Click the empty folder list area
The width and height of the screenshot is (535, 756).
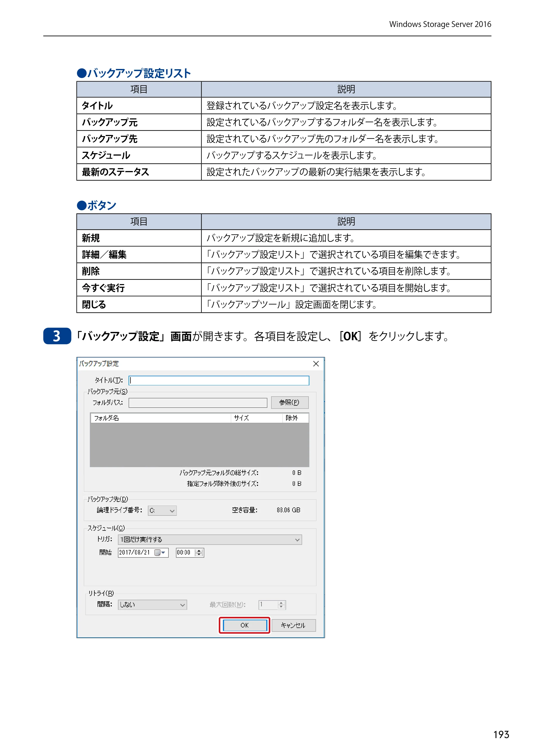tap(199, 444)
